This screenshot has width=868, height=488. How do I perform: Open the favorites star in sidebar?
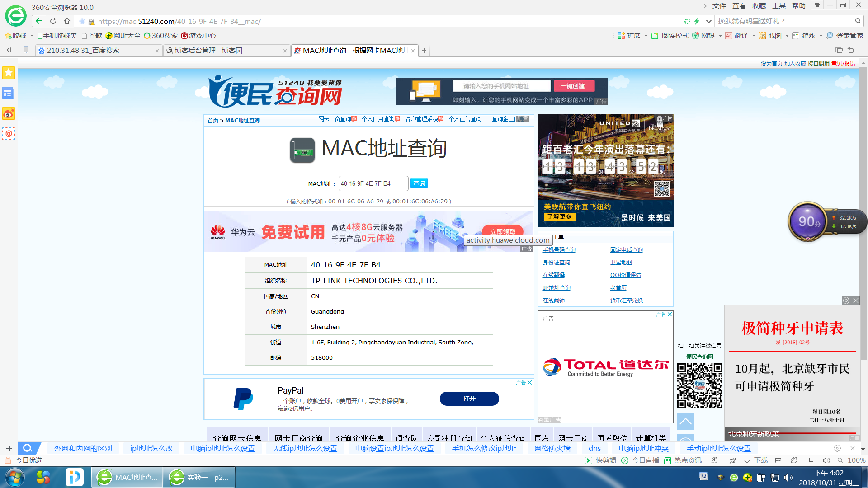point(9,73)
